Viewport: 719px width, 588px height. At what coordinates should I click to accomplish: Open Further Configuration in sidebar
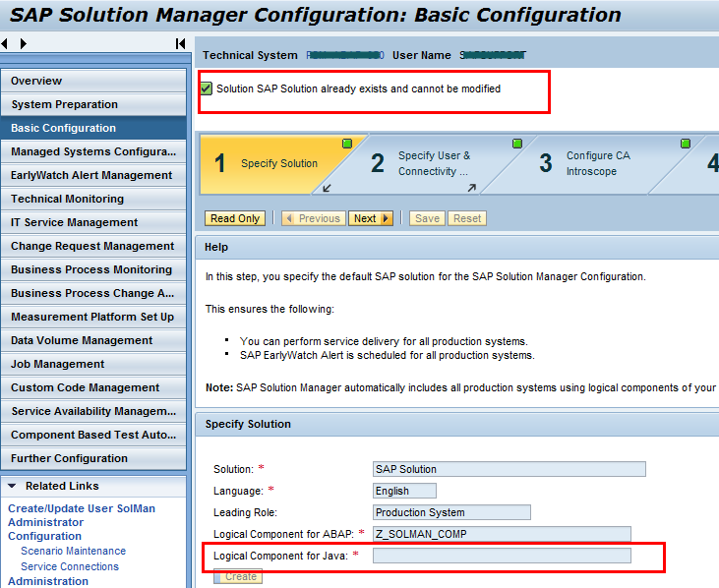[93, 458]
